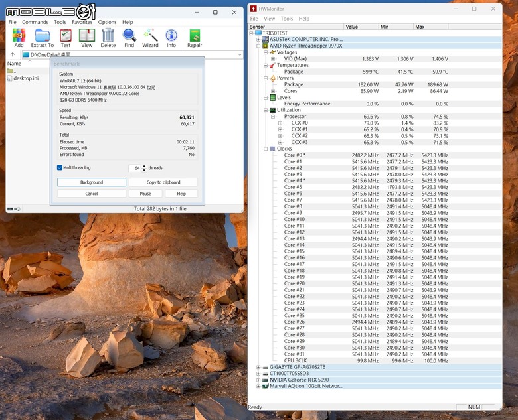
Task: Cancel the benchmark
Action: click(x=92, y=194)
